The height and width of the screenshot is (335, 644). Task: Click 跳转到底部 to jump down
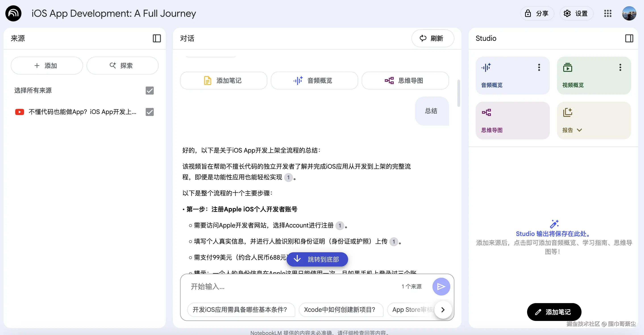(317, 259)
